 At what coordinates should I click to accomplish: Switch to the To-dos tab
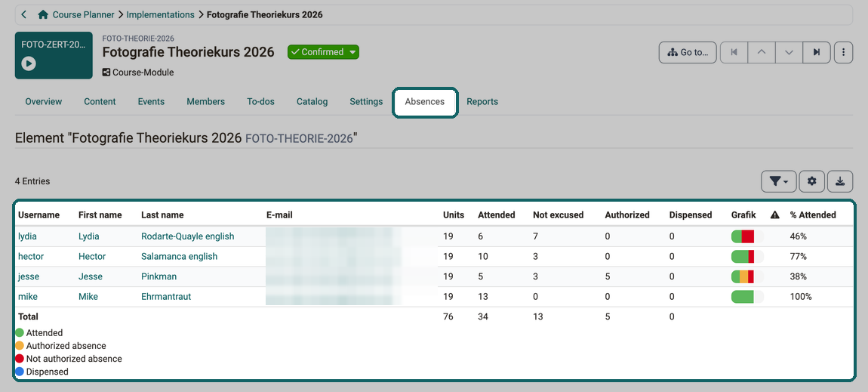(x=260, y=102)
